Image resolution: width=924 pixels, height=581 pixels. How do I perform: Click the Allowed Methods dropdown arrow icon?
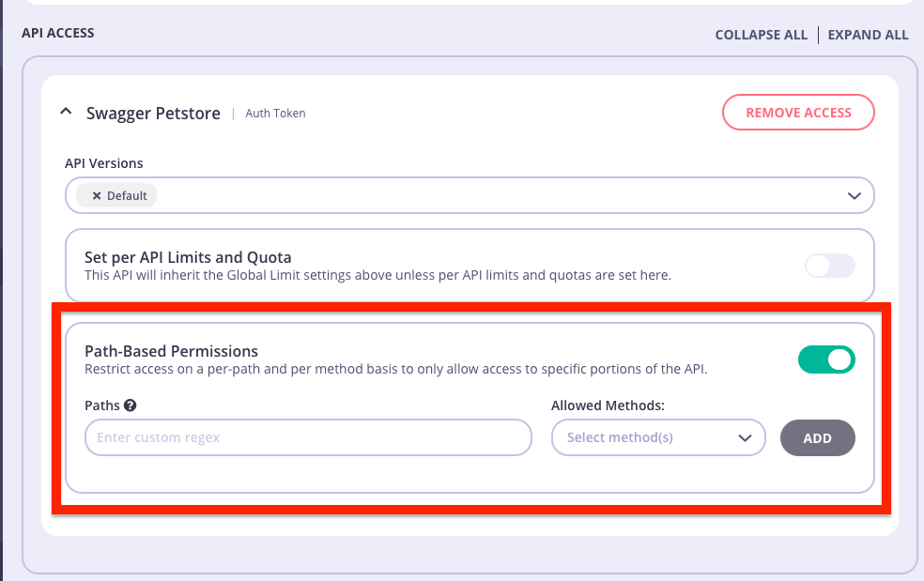point(745,437)
